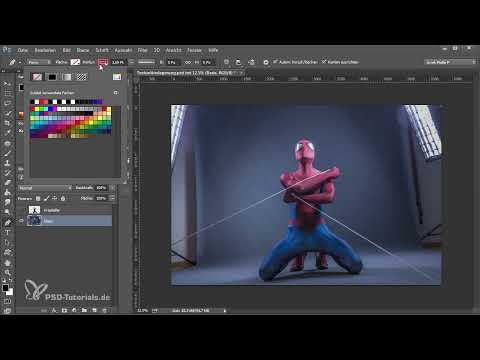The height and width of the screenshot is (360, 480).
Task: Add a layer mask icon
Action: (64, 310)
